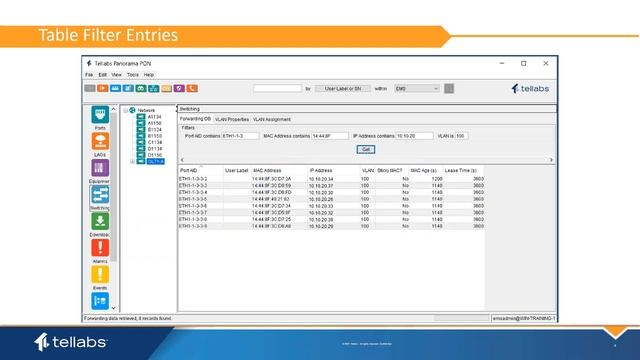Switch to the VLAN Properties tab
640x360 pixels.
pyautogui.click(x=232, y=119)
